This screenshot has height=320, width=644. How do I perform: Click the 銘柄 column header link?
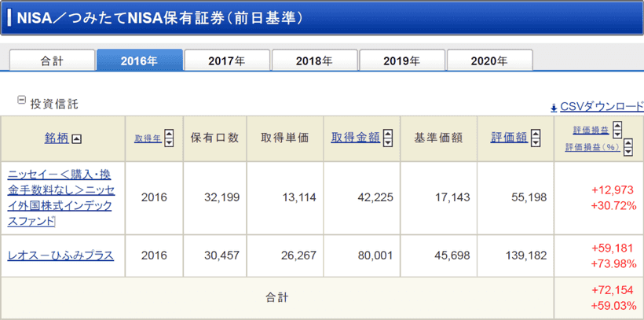(x=56, y=138)
